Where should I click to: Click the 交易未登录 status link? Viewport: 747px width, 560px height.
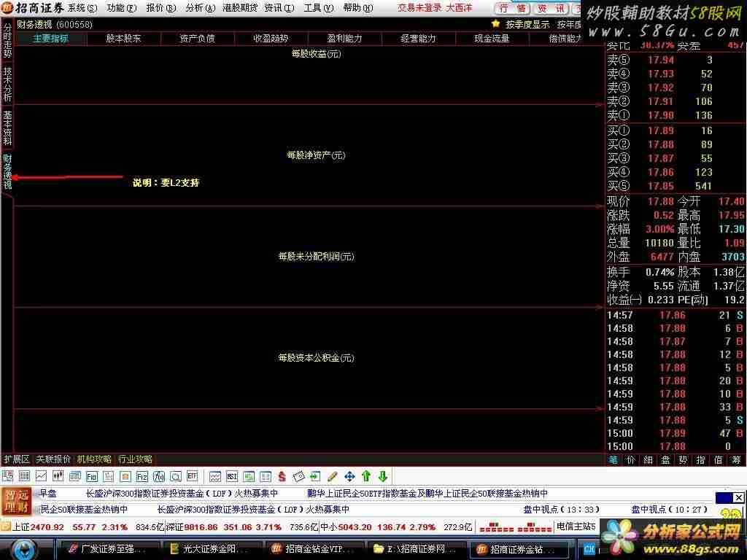[x=419, y=8]
